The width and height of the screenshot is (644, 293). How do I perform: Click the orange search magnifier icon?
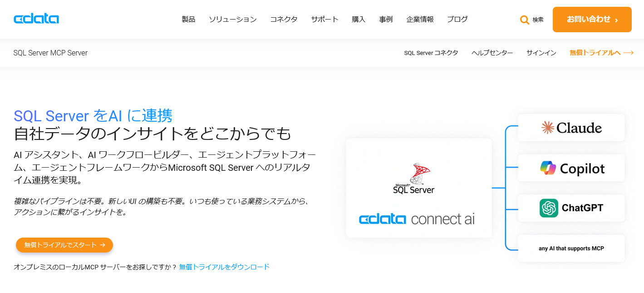click(x=525, y=20)
